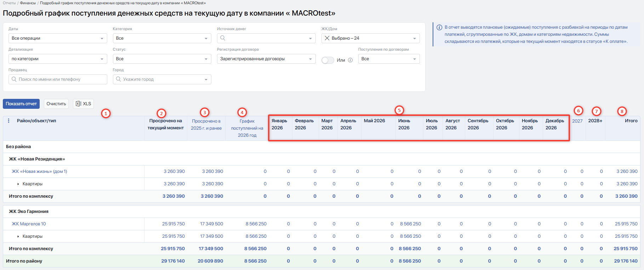Click the Район/объект/тип column header

(36, 121)
